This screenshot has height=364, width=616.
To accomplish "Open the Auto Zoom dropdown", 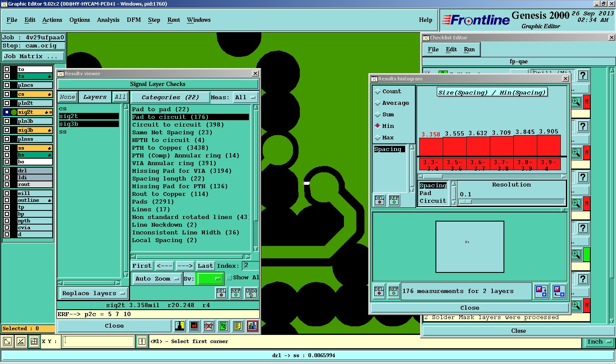I will (157, 279).
